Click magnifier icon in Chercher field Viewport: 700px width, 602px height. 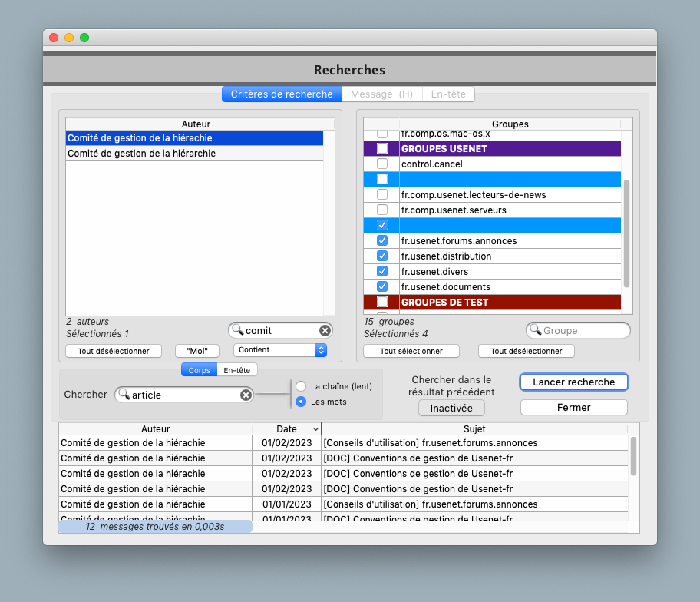[x=124, y=395]
